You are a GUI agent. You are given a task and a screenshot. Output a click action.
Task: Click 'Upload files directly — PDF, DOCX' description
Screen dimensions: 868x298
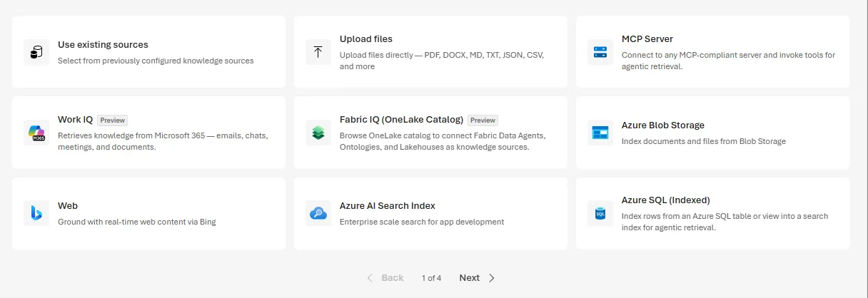pos(442,61)
